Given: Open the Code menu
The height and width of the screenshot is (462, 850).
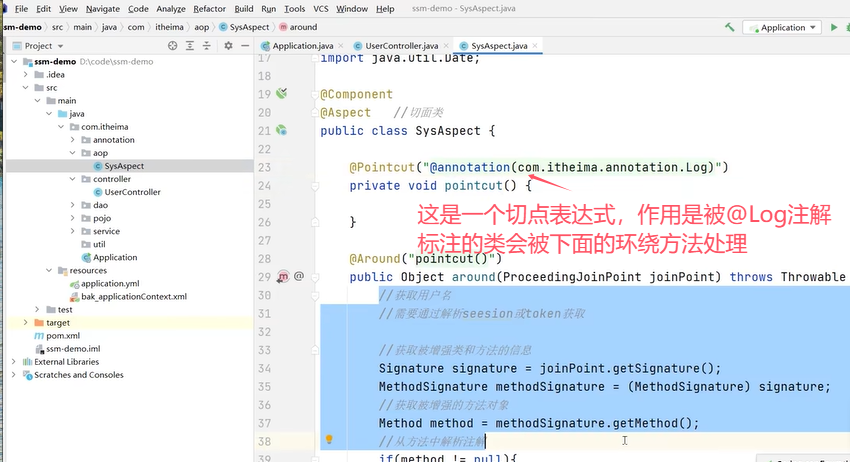Looking at the screenshot, I should [x=138, y=9].
